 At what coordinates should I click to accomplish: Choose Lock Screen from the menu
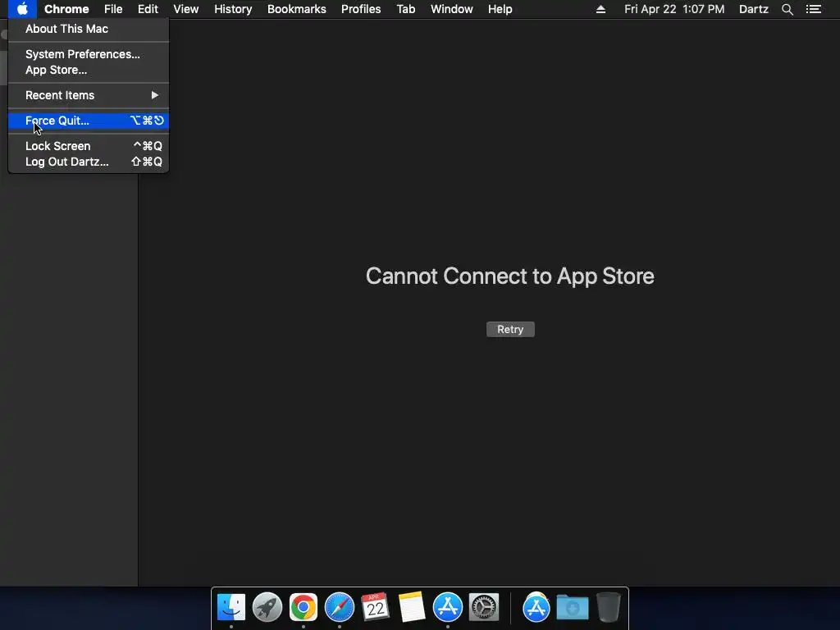[89, 146]
